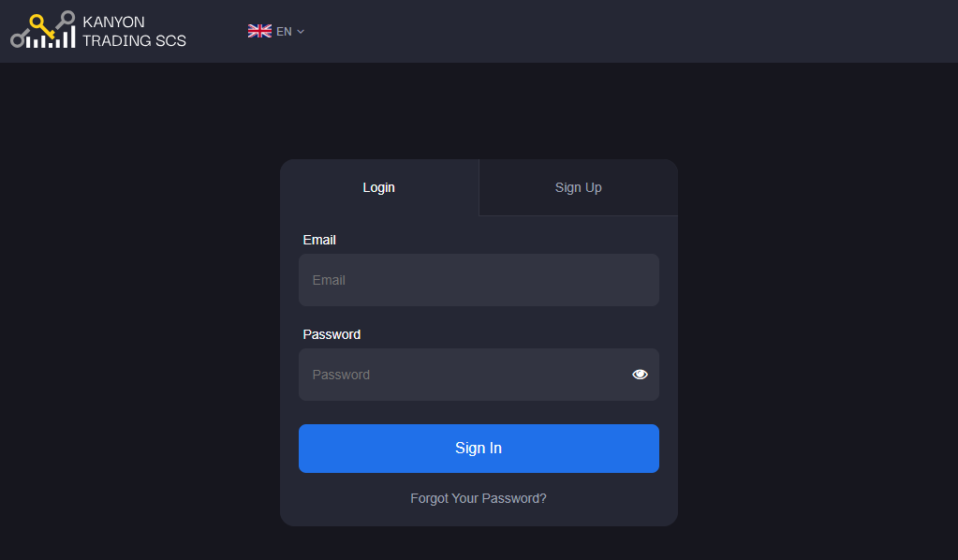958x560 pixels.
Task: Click the yellow key in the logo
Action: [x=41, y=25]
